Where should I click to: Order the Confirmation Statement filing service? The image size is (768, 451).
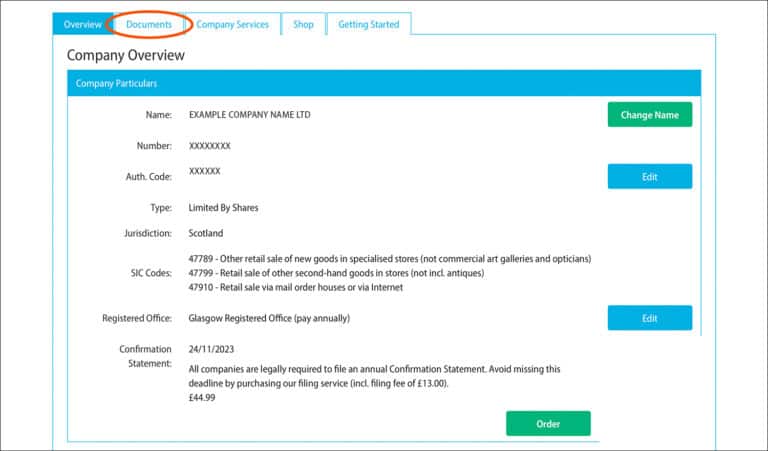click(548, 423)
